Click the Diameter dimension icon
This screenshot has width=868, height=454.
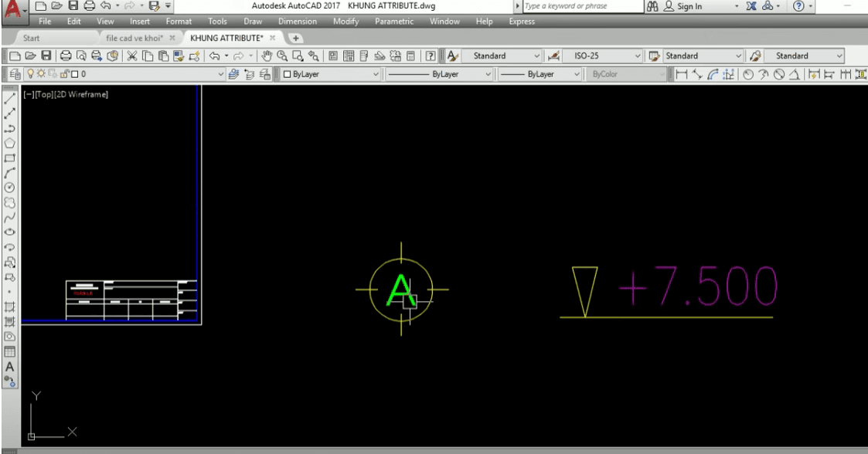[779, 74]
